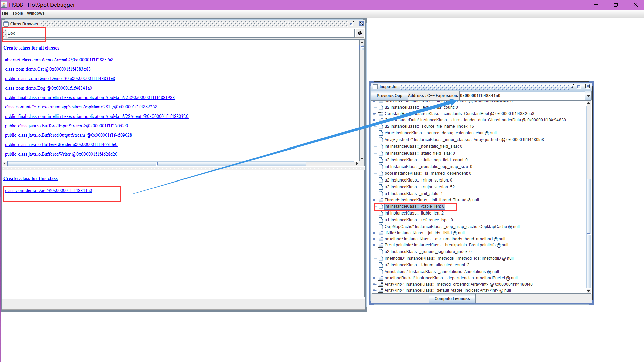Close the Class Browser internal window

coord(361,23)
